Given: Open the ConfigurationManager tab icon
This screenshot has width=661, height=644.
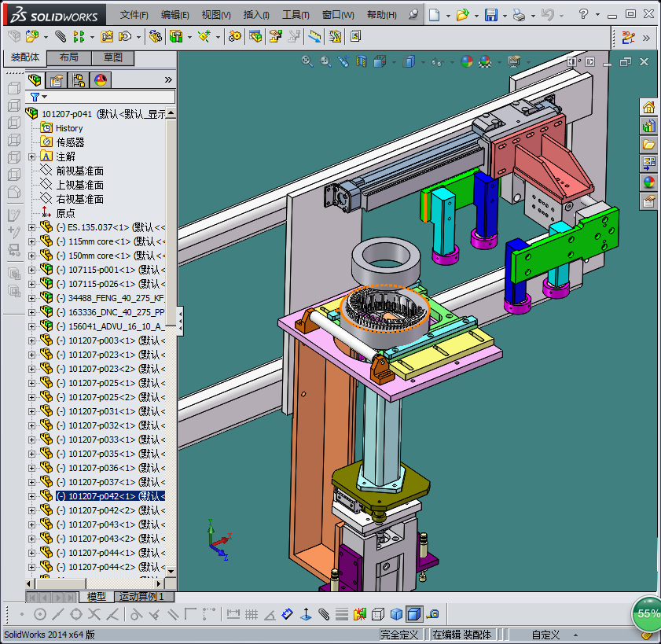Looking at the screenshot, I should [x=79, y=79].
